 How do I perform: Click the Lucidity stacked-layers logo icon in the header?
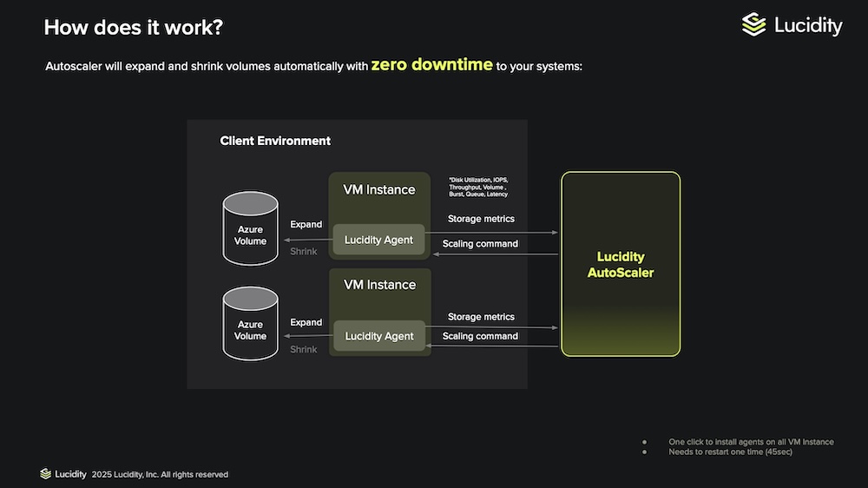coord(753,25)
